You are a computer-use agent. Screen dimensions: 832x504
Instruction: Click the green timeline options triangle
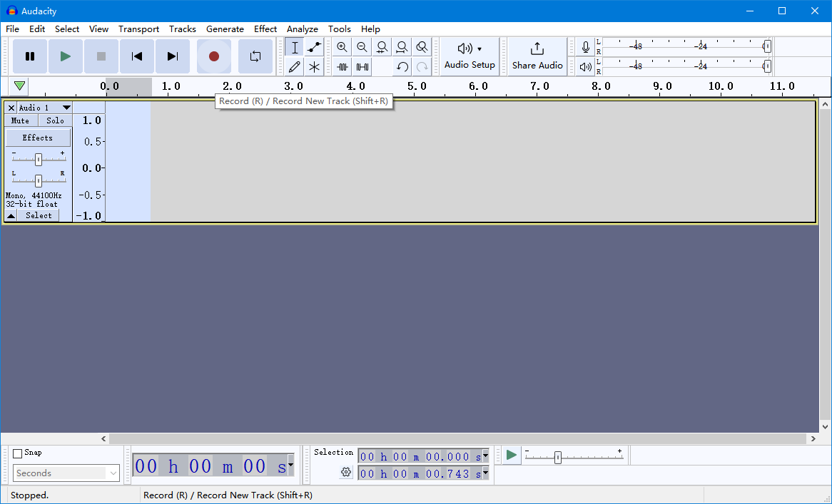coord(20,86)
